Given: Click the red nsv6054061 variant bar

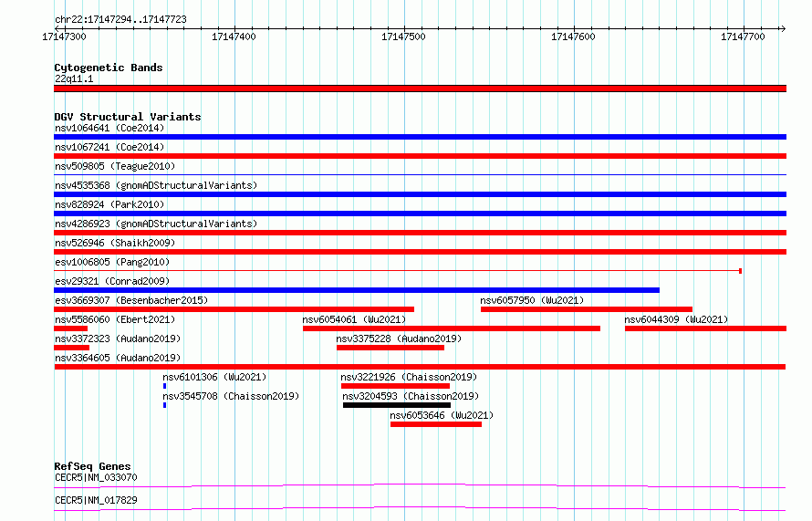Looking at the screenshot, I should [x=452, y=328].
